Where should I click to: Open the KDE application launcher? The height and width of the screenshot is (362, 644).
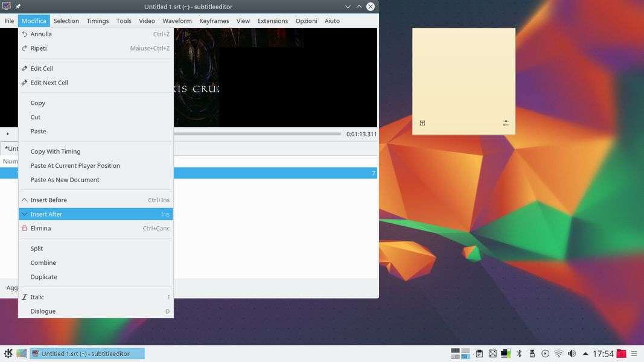tap(8, 354)
